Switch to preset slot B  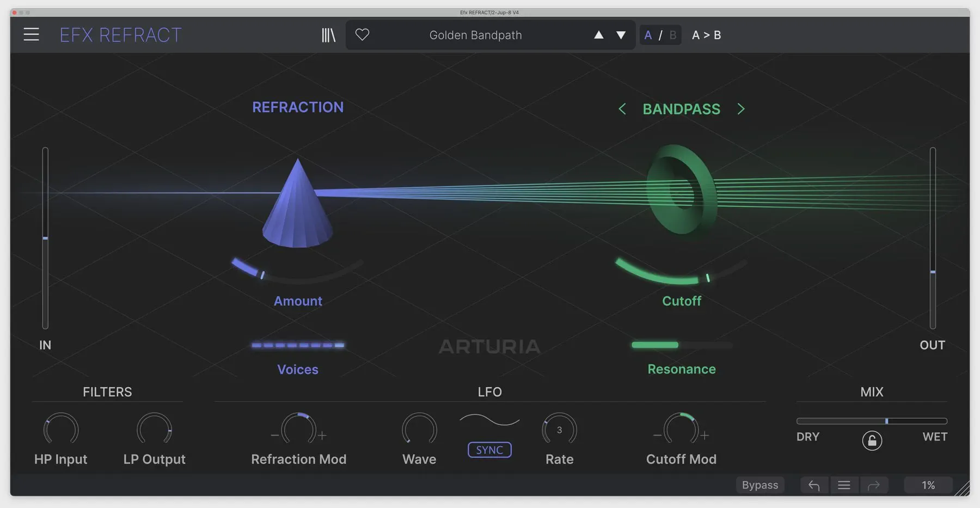[x=673, y=35]
